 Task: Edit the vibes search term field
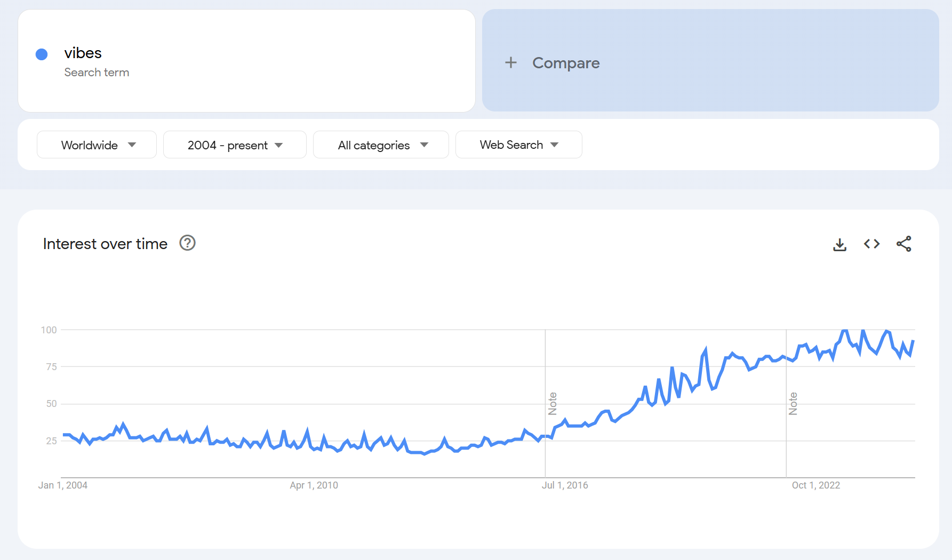pos(83,53)
